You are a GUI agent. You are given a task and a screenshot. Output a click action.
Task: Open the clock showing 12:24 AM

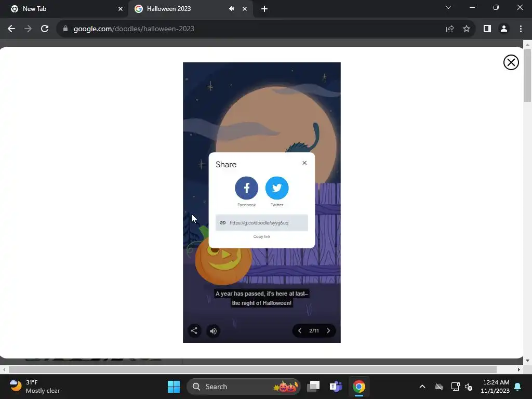(495, 387)
